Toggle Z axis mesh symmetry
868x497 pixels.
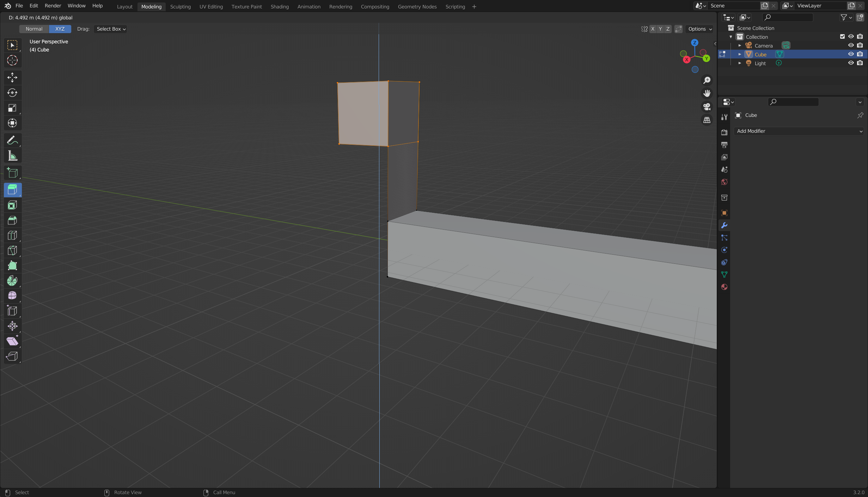tap(668, 29)
